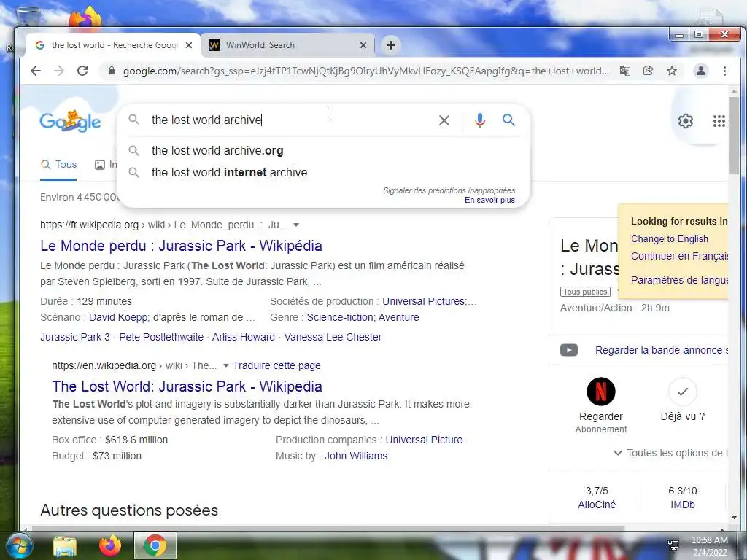Open File Explorer from the taskbar
747x560 pixels.
65,545
